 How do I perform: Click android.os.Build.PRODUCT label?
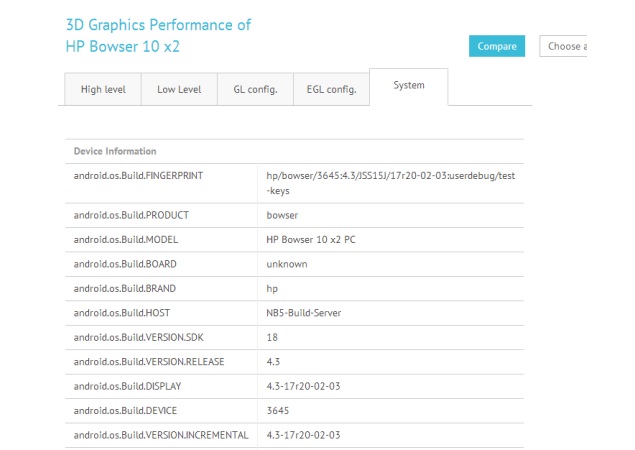point(131,215)
